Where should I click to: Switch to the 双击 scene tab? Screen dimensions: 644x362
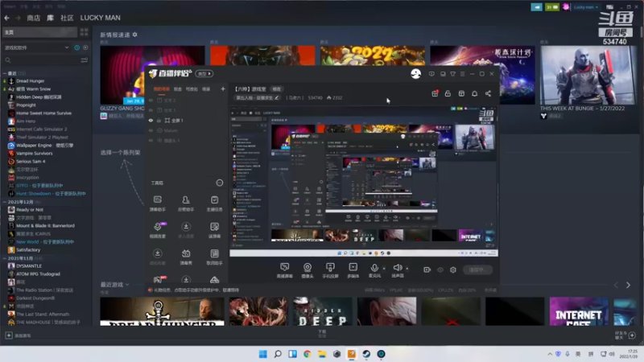tap(177, 89)
